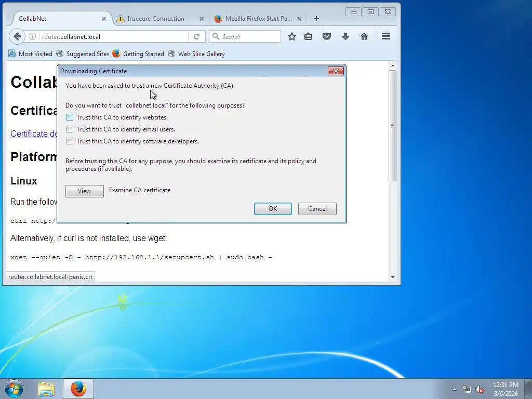The width and height of the screenshot is (532, 399).
Task: Bookmark this page with the star icon
Action: (x=292, y=36)
